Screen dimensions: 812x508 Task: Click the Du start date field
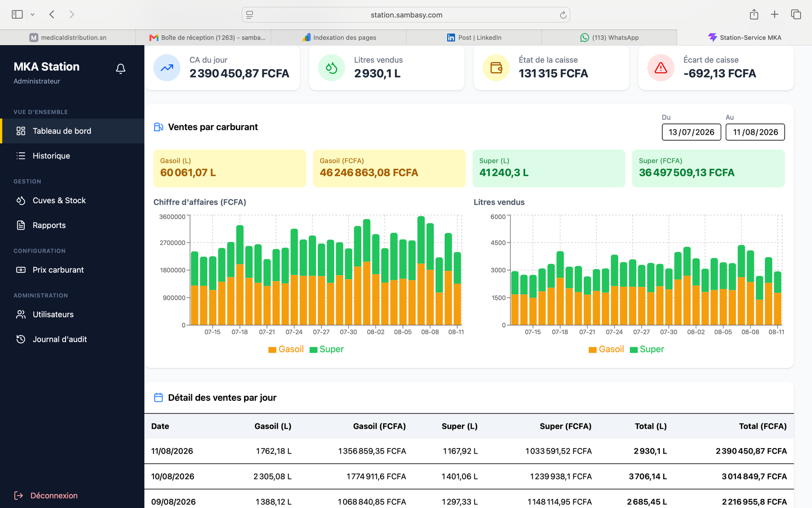click(x=691, y=132)
